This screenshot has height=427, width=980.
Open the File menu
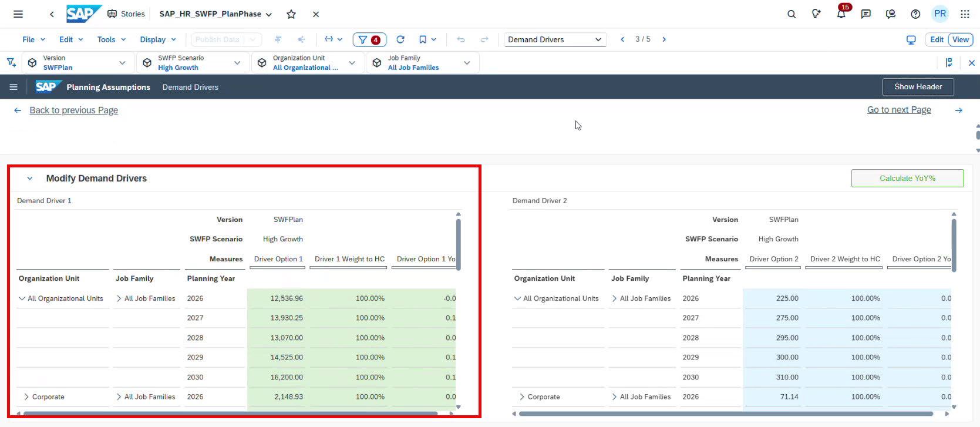tap(33, 39)
